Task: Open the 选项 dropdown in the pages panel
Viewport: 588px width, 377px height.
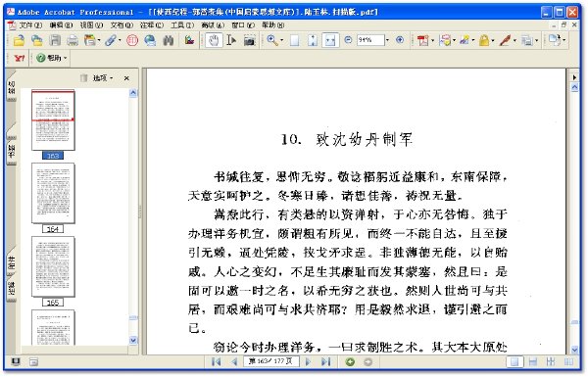Action: [x=102, y=78]
